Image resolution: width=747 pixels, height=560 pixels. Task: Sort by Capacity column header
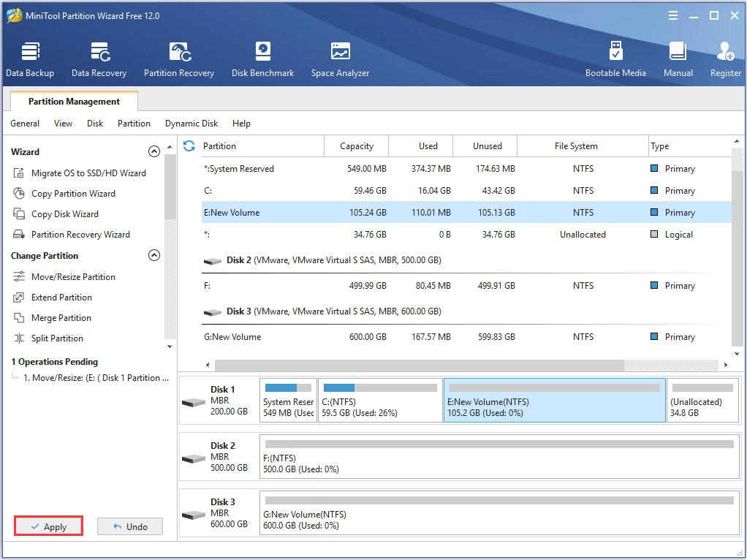pyautogui.click(x=357, y=145)
